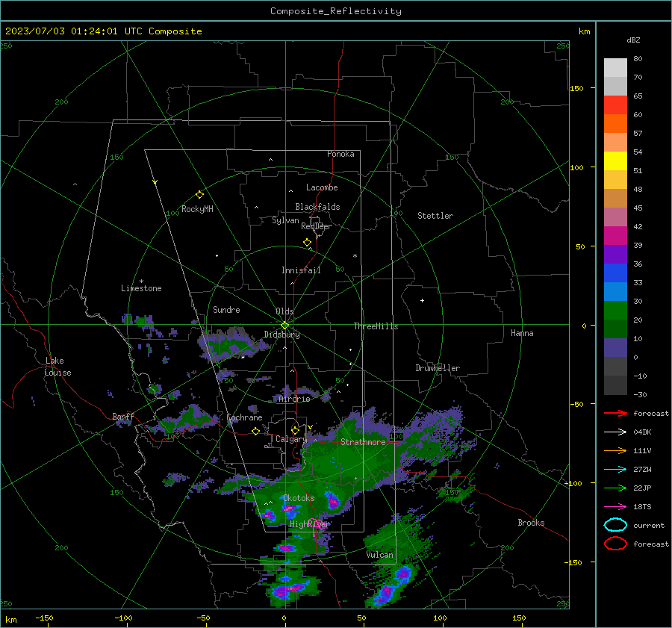The height and width of the screenshot is (628, 672).
Task: Click the Vulcan city label
Action: click(x=380, y=555)
